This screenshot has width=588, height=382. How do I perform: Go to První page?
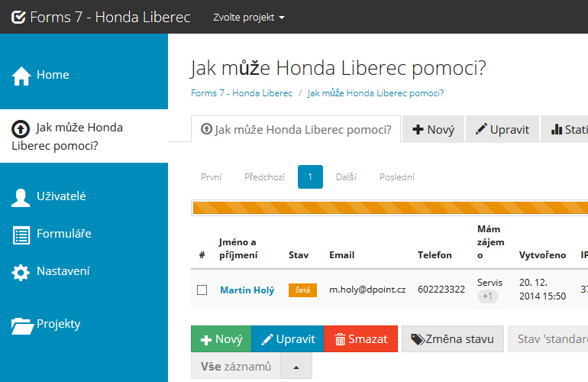[211, 176]
